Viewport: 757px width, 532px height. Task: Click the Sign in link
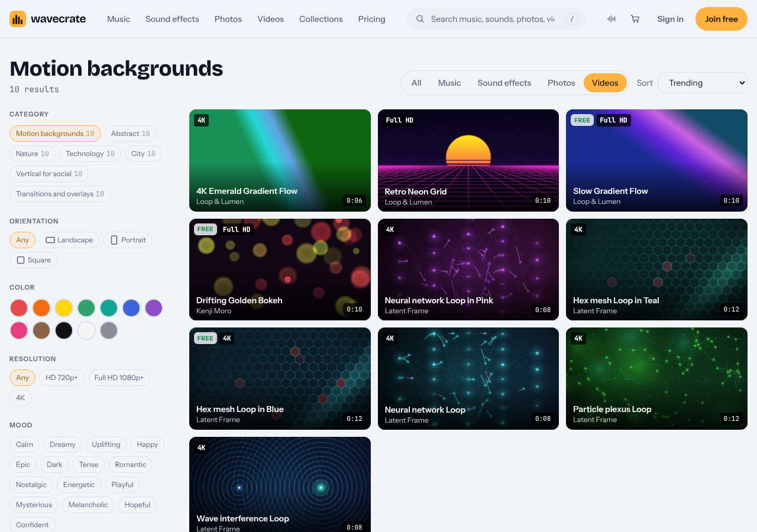670,19
